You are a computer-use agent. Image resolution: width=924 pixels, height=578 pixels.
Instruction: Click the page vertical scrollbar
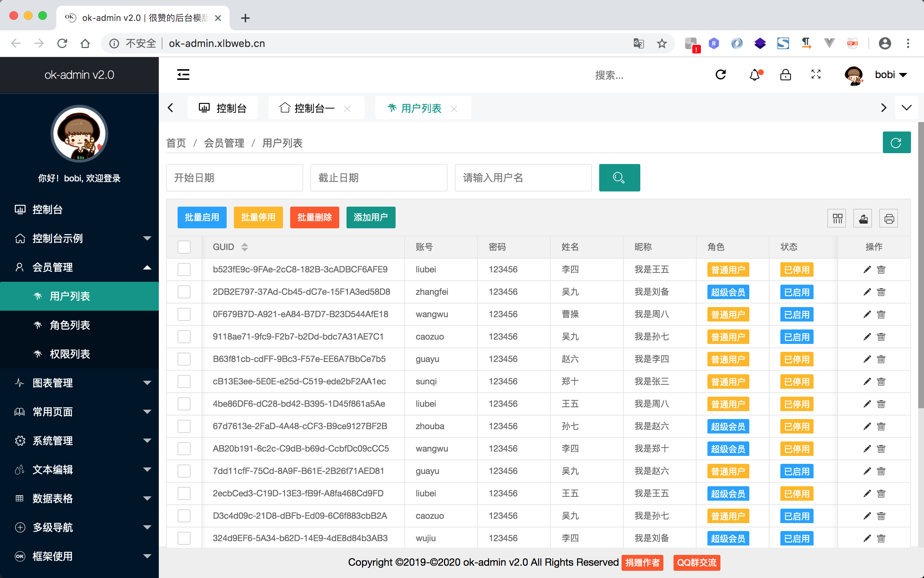920,264
